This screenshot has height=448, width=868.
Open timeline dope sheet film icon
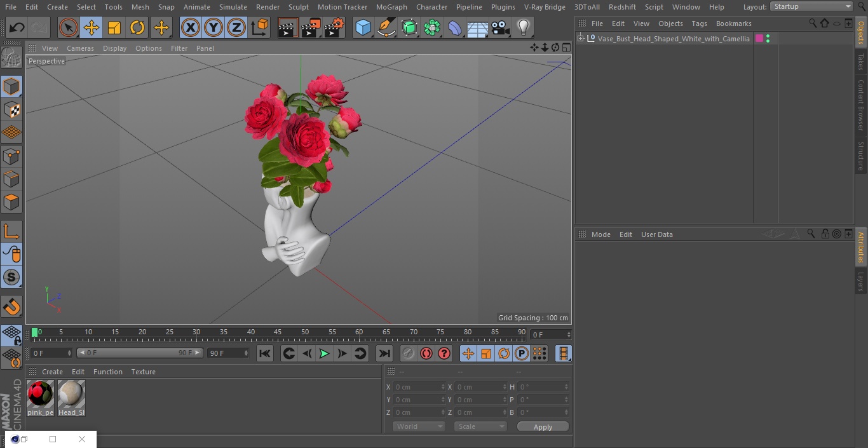[563, 353]
